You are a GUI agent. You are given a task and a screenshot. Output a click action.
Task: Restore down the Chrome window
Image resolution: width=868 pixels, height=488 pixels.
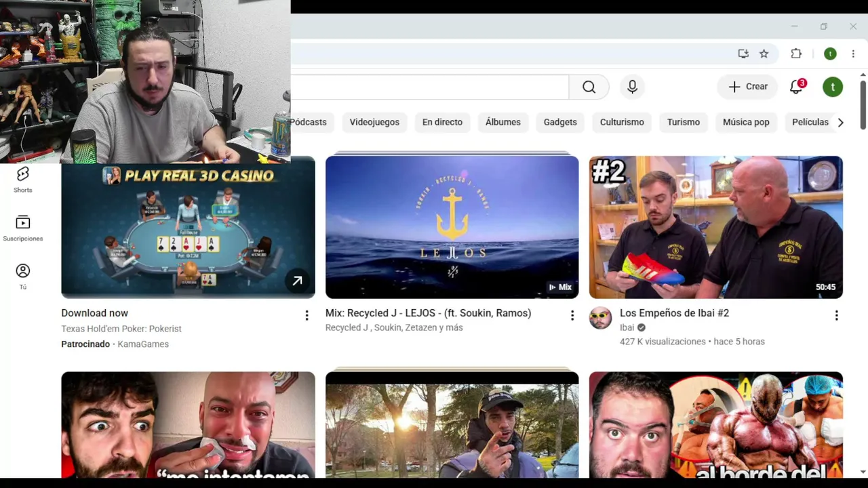tap(823, 26)
